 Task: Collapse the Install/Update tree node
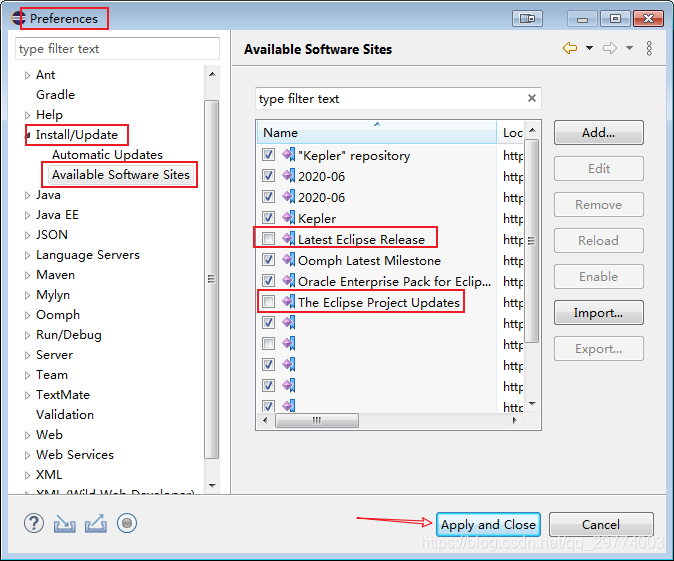pyautogui.click(x=28, y=135)
